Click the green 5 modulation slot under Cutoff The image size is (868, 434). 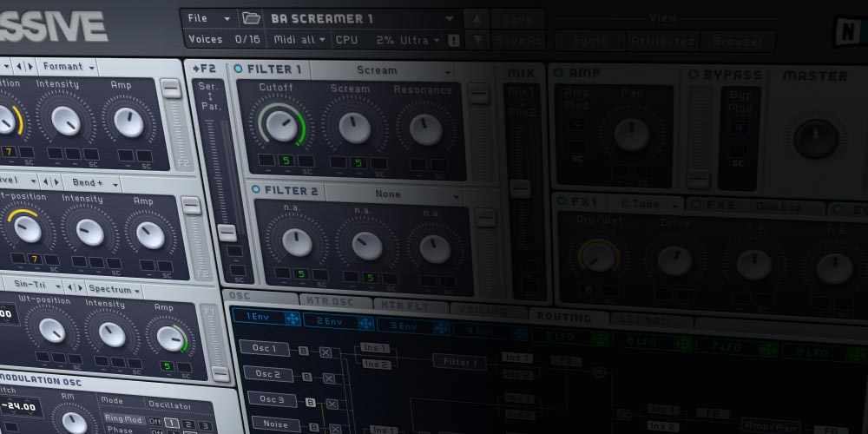[x=286, y=161]
